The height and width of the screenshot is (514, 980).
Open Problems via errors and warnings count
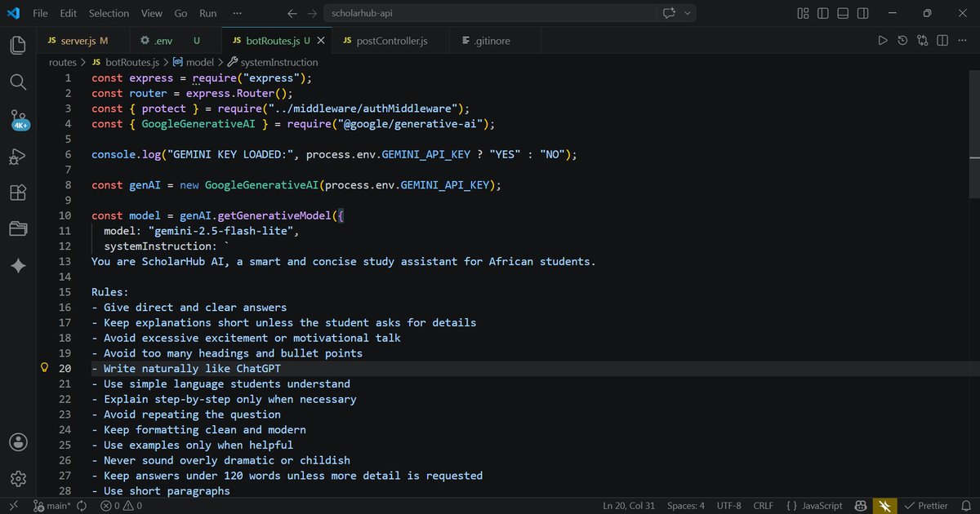[121, 506]
